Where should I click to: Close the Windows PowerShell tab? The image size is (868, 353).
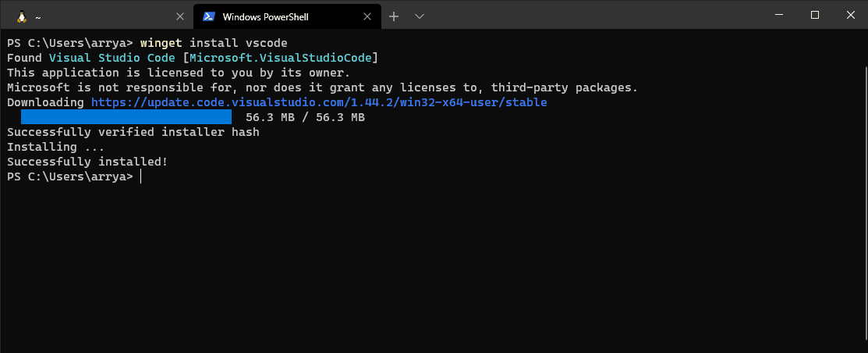368,16
